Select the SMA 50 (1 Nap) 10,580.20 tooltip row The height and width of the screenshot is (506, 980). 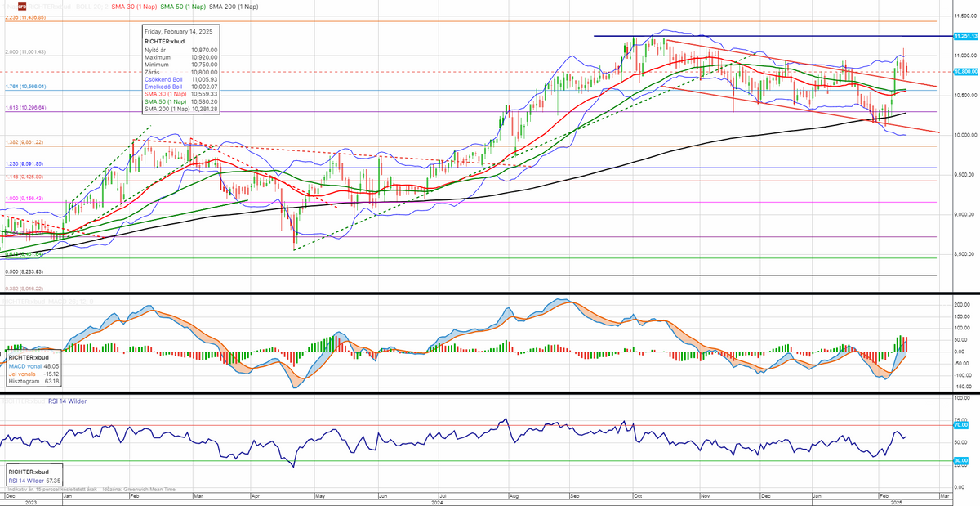(180, 101)
